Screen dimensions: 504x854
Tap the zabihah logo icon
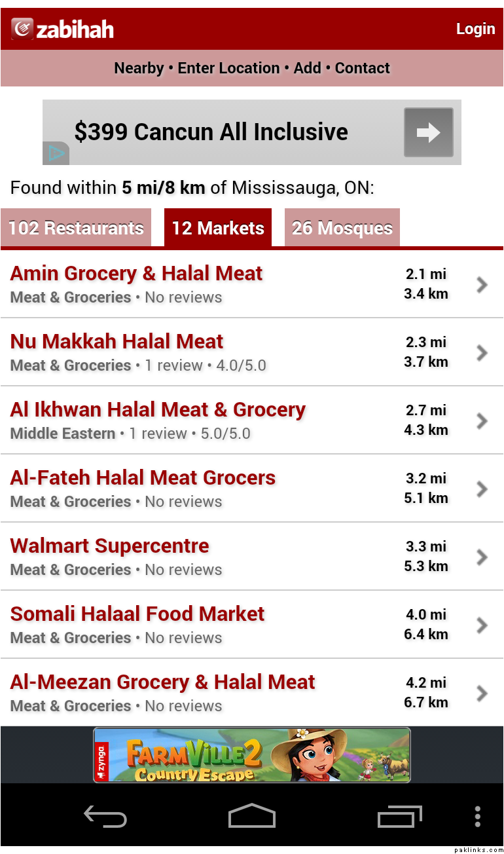coord(22,29)
